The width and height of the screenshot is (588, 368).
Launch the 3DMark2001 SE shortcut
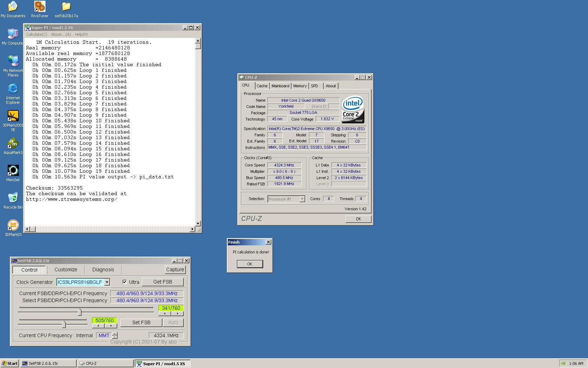pyautogui.click(x=13, y=121)
